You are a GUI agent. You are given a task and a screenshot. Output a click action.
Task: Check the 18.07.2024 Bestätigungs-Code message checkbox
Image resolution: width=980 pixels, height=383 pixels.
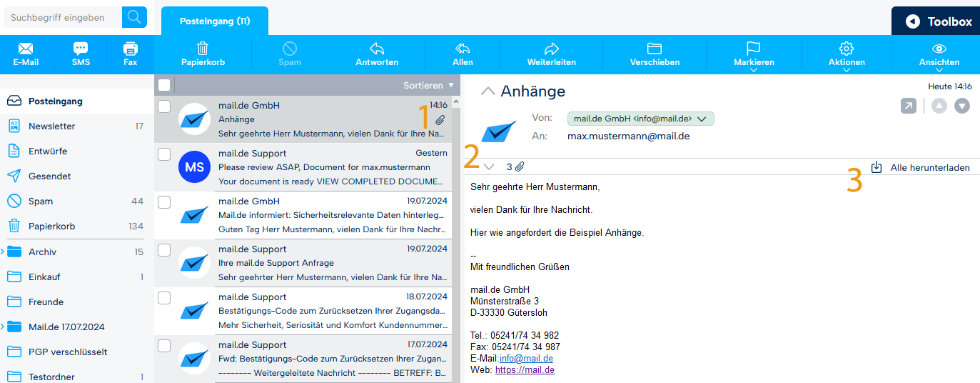(x=164, y=297)
